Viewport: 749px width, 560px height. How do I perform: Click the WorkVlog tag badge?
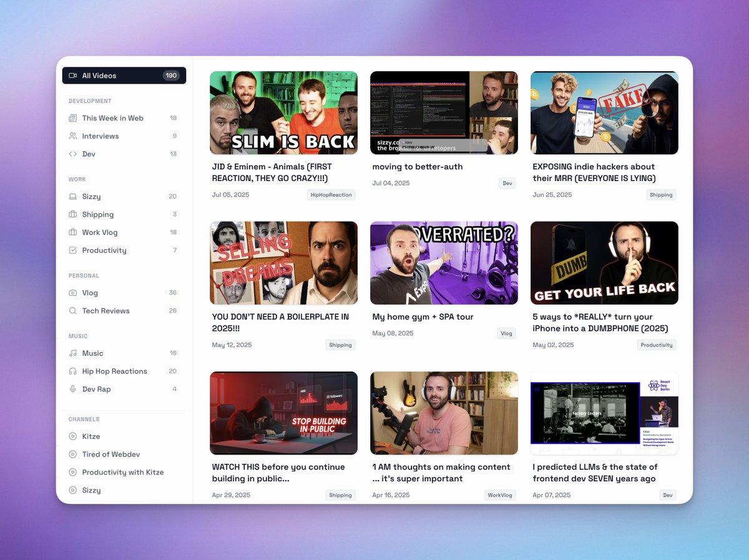click(x=501, y=495)
